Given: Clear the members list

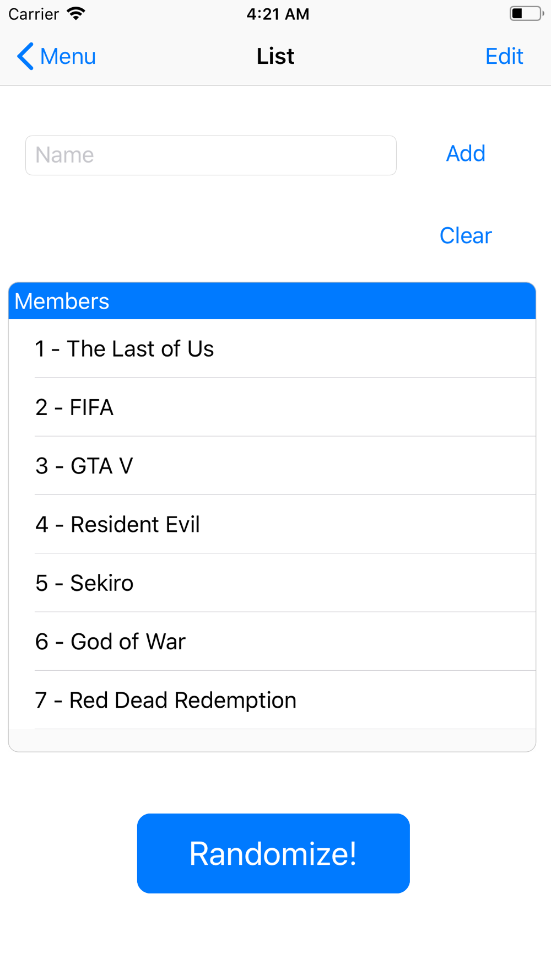Looking at the screenshot, I should pos(465,236).
